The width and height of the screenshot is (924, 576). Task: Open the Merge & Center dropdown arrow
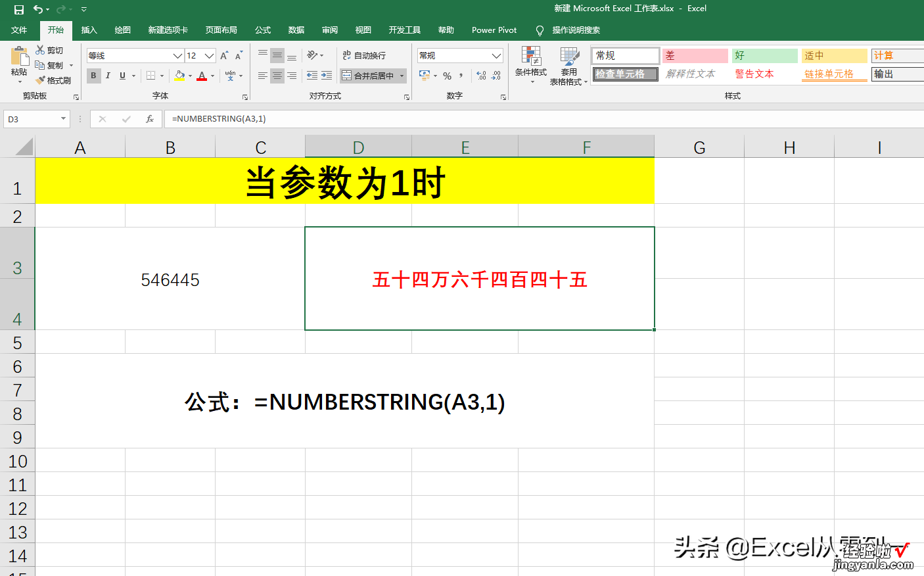(x=402, y=76)
